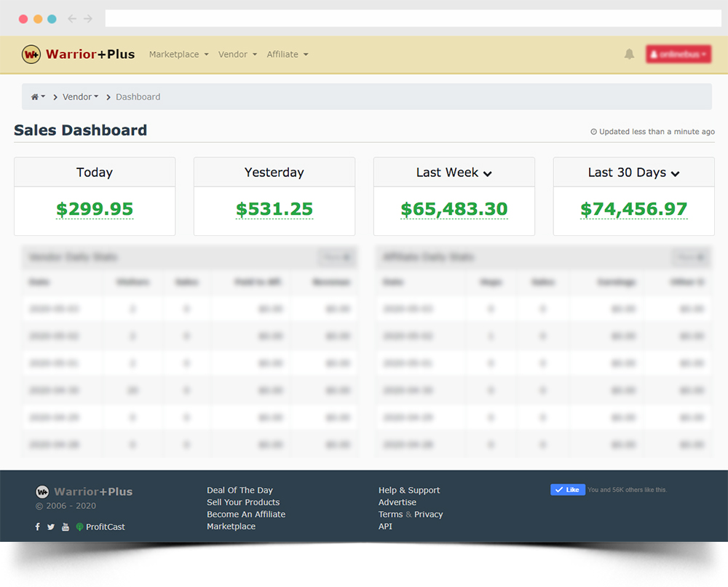Screen dimensions: 728x587
Task: Open the ProfitCast footer link
Action: pos(106,527)
